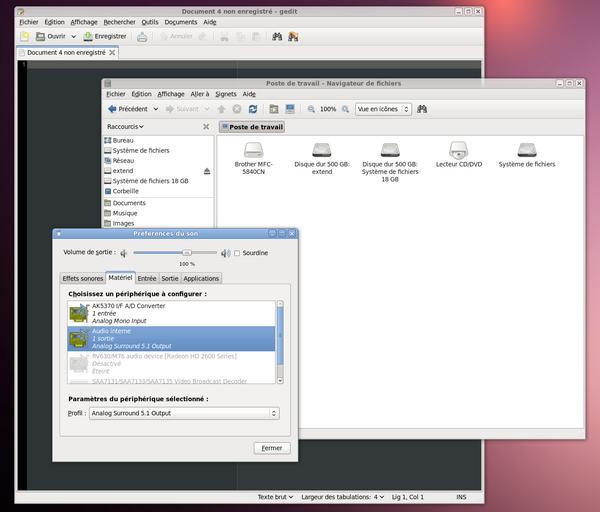600x512 pixels.
Task: Click the gedit find-and-replace icon
Action: [x=293, y=36]
